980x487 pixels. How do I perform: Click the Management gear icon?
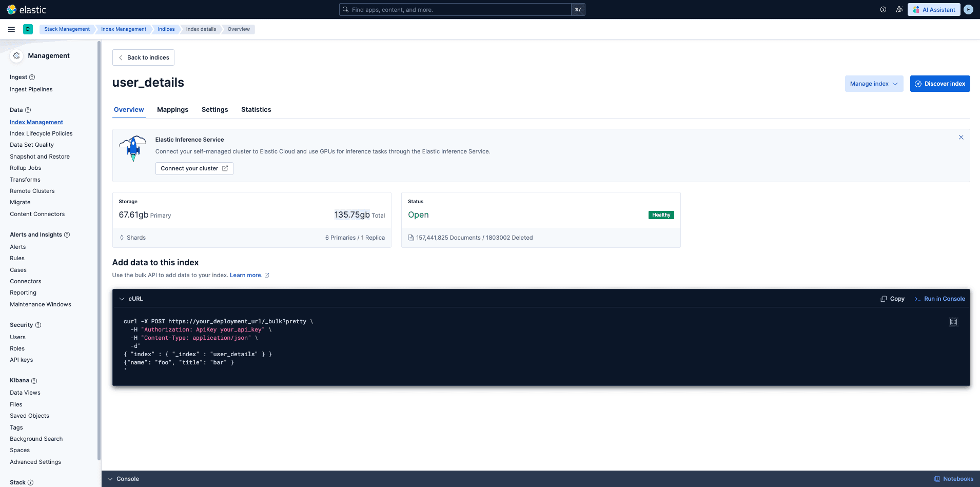click(16, 55)
